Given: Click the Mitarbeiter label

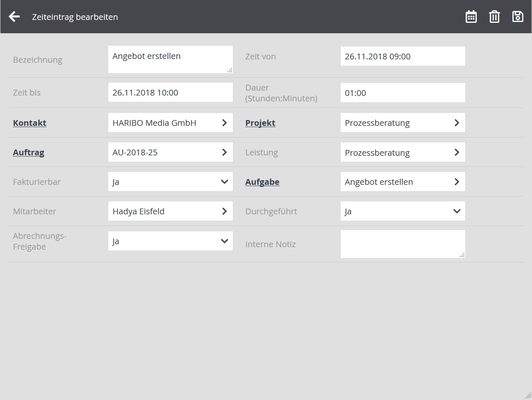Looking at the screenshot, I should [34, 211].
